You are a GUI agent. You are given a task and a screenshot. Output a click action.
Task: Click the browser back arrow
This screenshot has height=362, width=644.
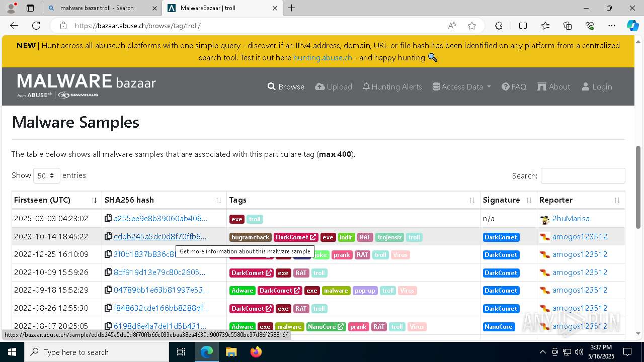(14, 26)
